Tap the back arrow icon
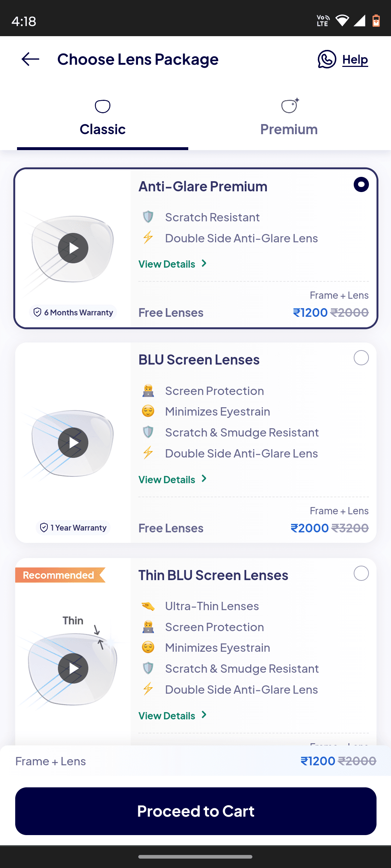 point(30,59)
